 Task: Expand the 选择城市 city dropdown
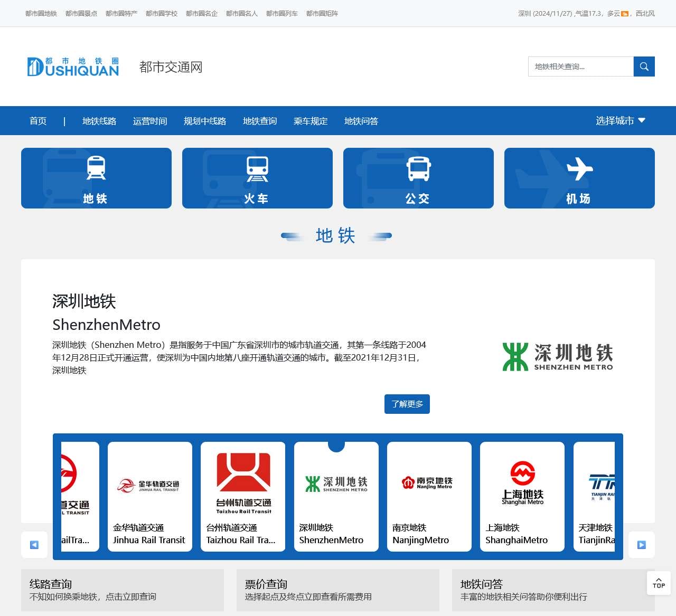(x=621, y=121)
